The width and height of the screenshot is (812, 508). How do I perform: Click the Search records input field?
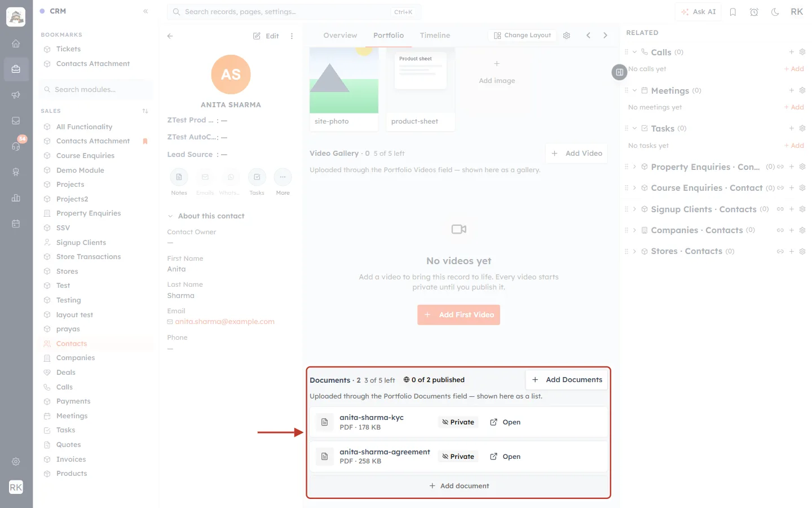[x=294, y=12]
